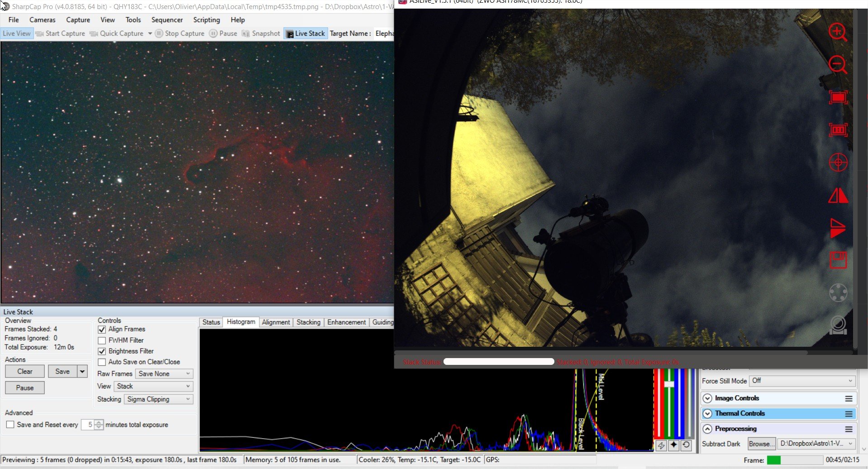Click the circular arrow reset histogram button
This screenshot has width=868, height=469.
pyautogui.click(x=686, y=445)
